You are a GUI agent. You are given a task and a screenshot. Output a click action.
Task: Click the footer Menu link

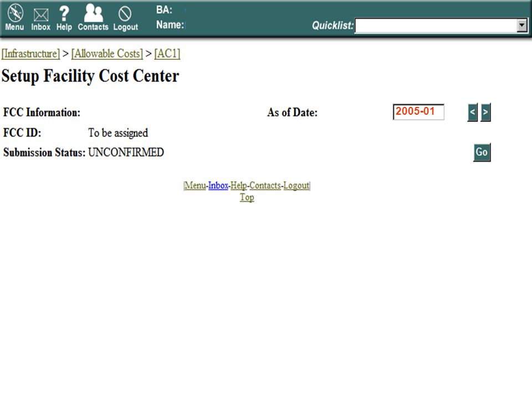(x=195, y=186)
